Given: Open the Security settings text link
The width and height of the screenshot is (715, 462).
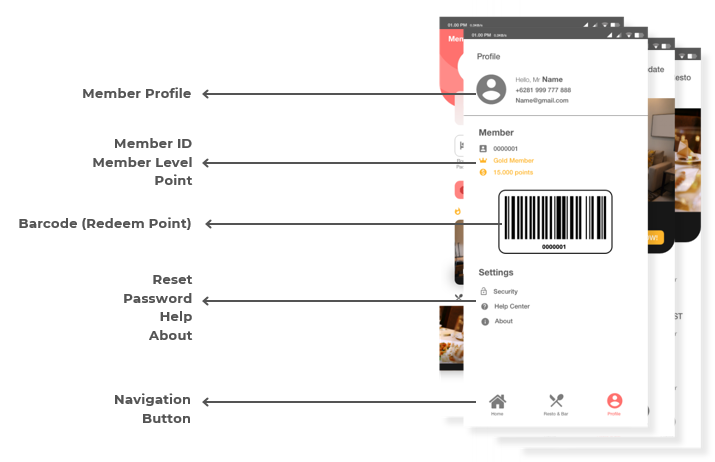Looking at the screenshot, I should [x=505, y=291].
